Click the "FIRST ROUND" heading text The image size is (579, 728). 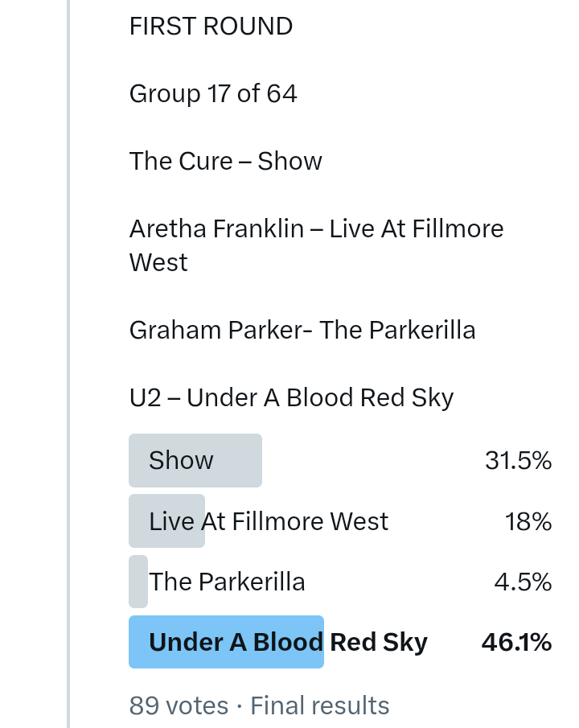point(211,27)
